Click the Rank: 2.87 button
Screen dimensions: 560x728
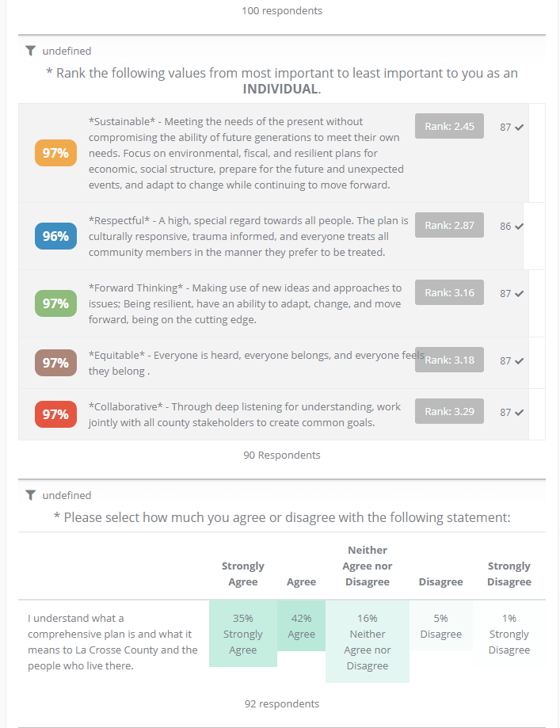449,225
